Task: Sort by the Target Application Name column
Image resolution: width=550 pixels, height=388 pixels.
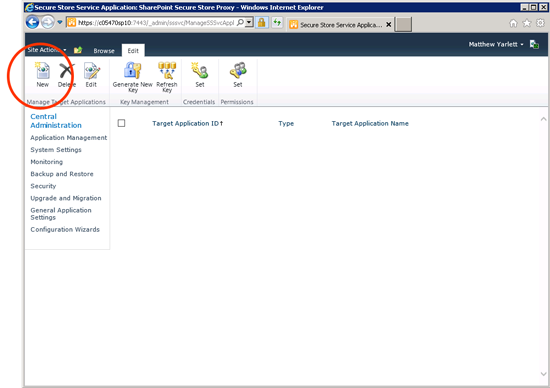Action: click(370, 123)
